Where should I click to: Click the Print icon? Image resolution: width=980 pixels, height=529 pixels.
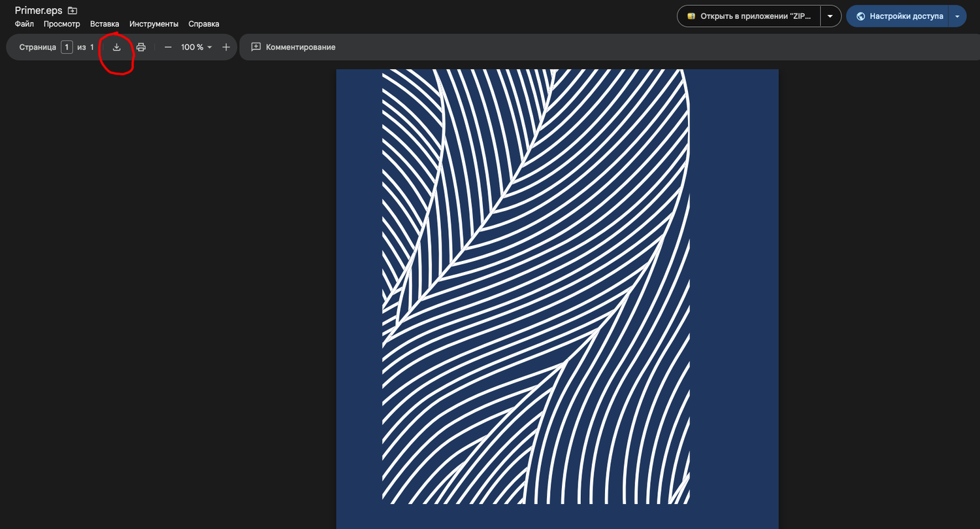coord(141,46)
